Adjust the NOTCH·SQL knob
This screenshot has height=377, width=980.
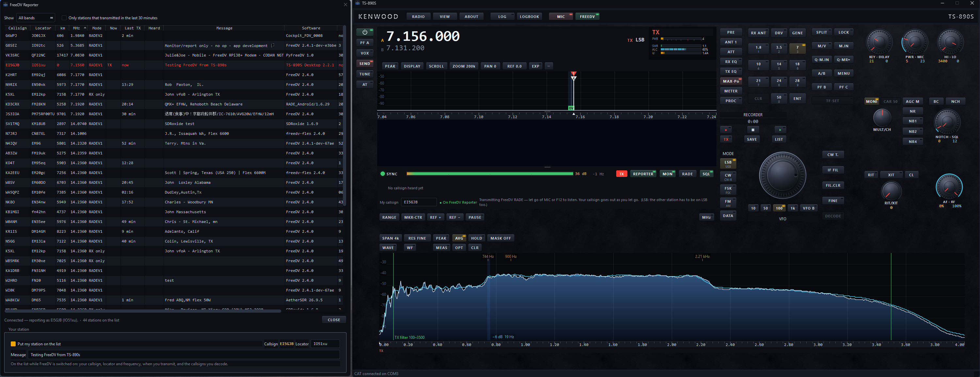click(x=947, y=122)
